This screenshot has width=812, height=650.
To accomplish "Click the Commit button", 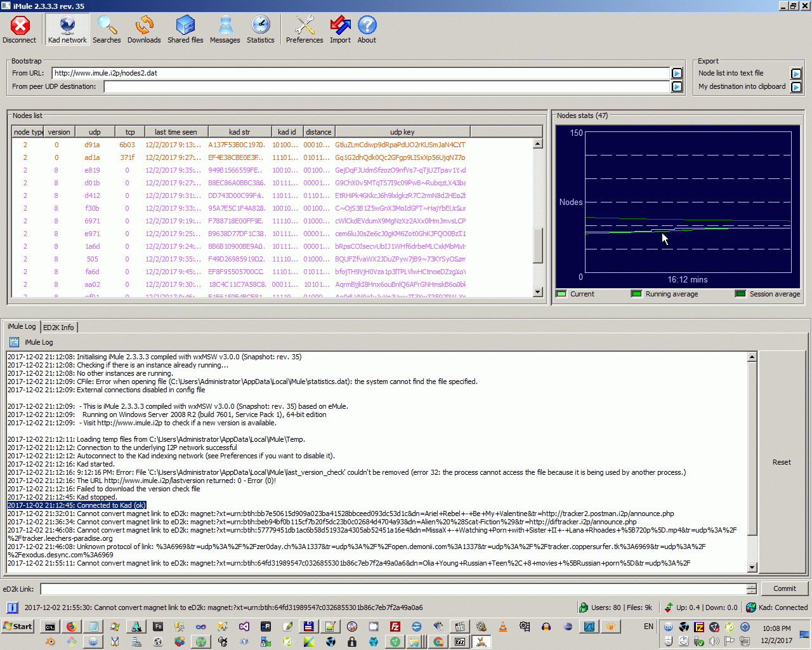I will [784, 588].
